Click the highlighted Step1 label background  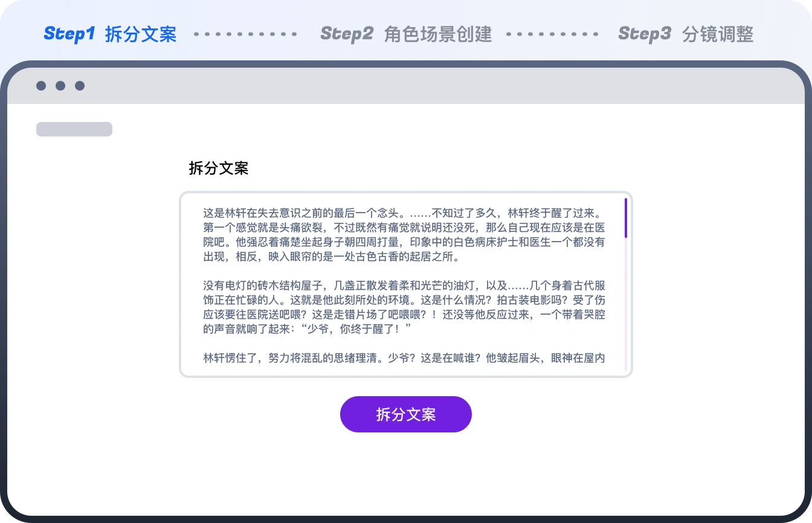pos(111,34)
